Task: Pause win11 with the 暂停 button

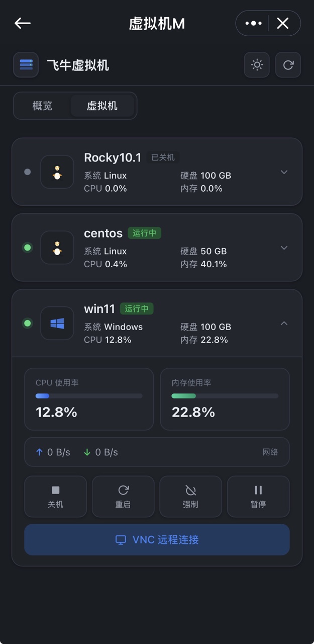Action: pos(258,497)
